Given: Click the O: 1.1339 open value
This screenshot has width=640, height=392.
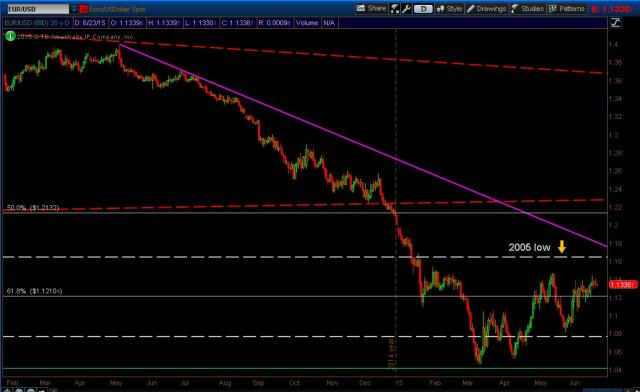Looking at the screenshot, I should tap(127, 23).
